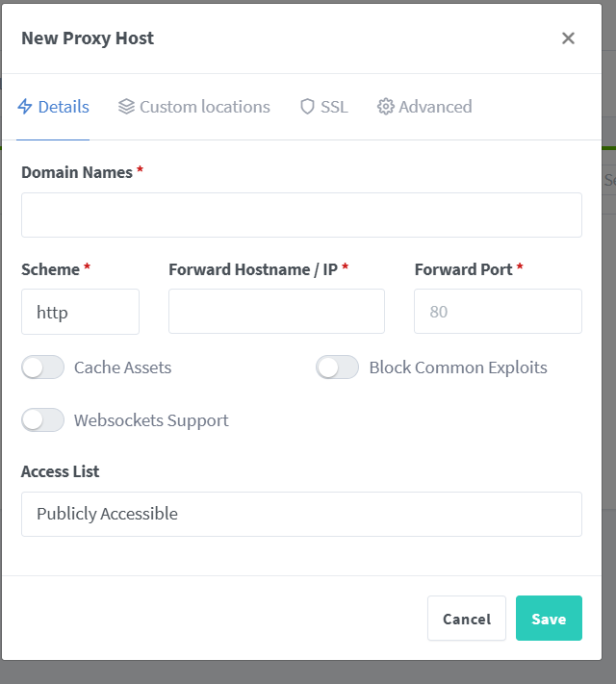Click the Forward Hostname / IP field

[x=277, y=312]
